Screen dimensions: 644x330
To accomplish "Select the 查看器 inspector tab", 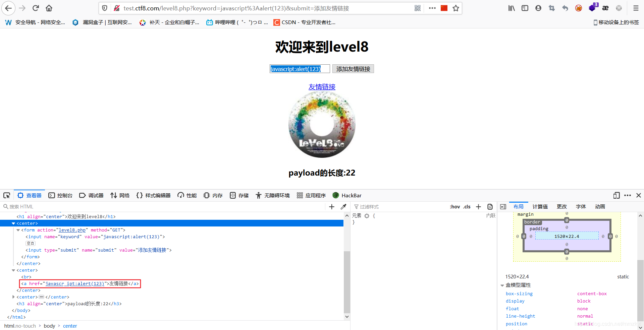I will [x=30, y=195].
